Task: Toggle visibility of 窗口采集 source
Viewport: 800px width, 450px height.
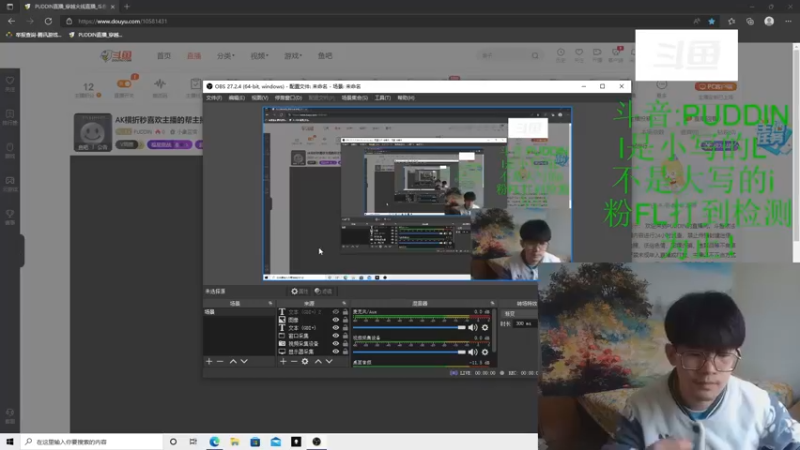Action: (335, 336)
